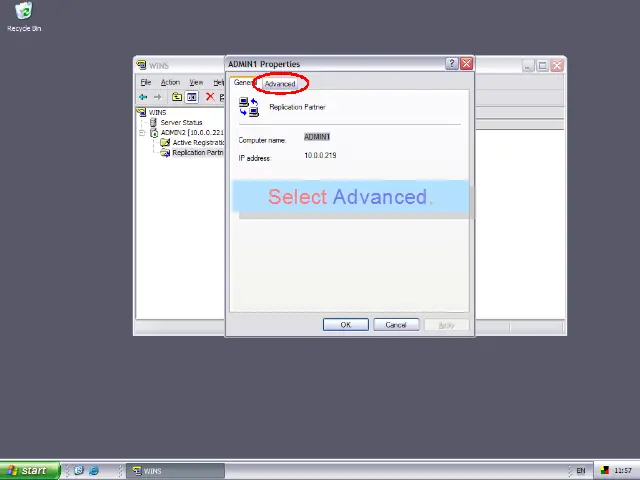Screen dimensions: 640x480
Task: Click Cancel in ADMIN1 Properties
Action: click(x=396, y=325)
